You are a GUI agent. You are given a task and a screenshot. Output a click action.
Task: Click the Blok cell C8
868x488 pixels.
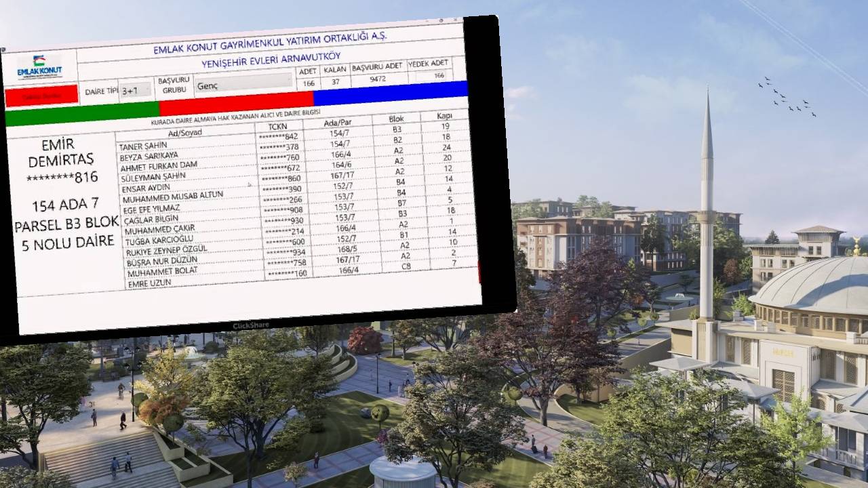pos(406,266)
